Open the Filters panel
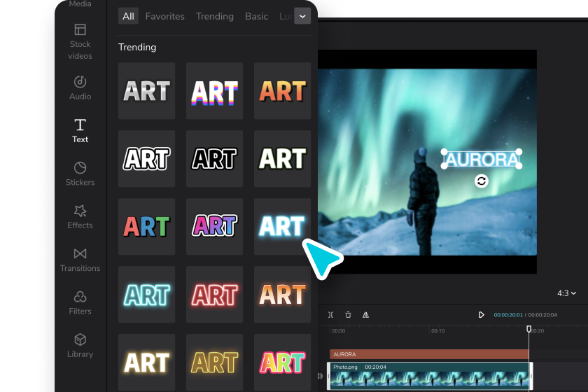The image size is (588, 392). click(x=80, y=302)
